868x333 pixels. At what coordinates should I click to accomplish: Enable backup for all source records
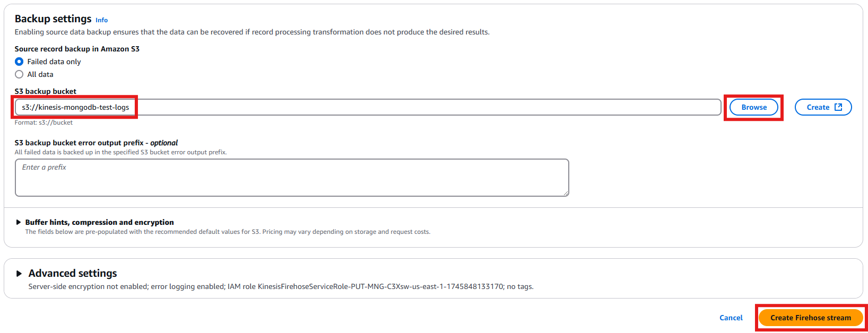[x=19, y=74]
